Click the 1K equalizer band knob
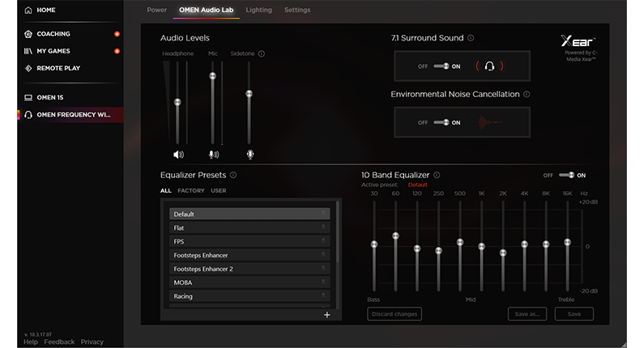 pos(481,247)
